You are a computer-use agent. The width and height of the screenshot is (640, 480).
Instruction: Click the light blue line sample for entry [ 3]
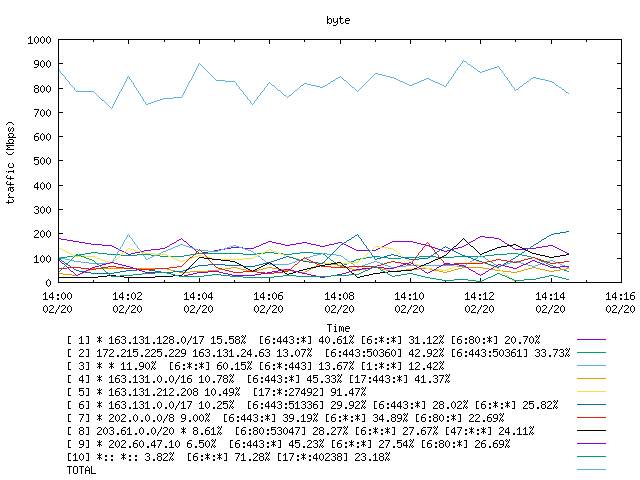click(x=591, y=366)
